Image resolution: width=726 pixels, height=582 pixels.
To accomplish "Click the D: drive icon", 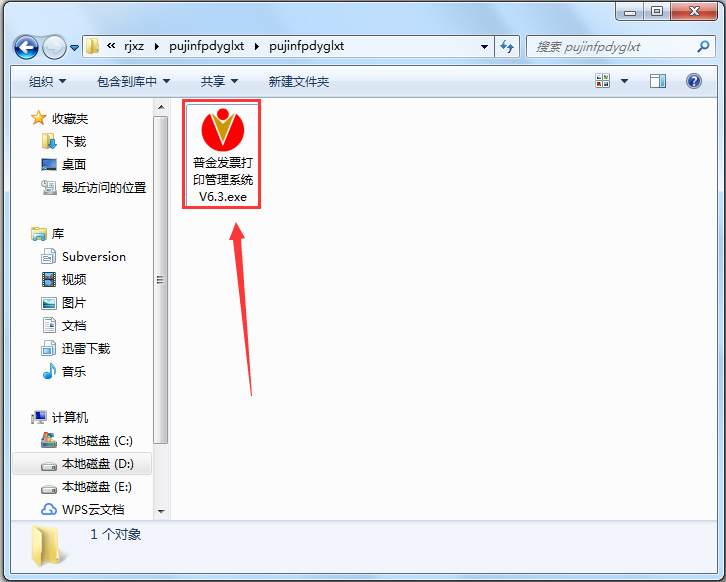I will (49, 465).
